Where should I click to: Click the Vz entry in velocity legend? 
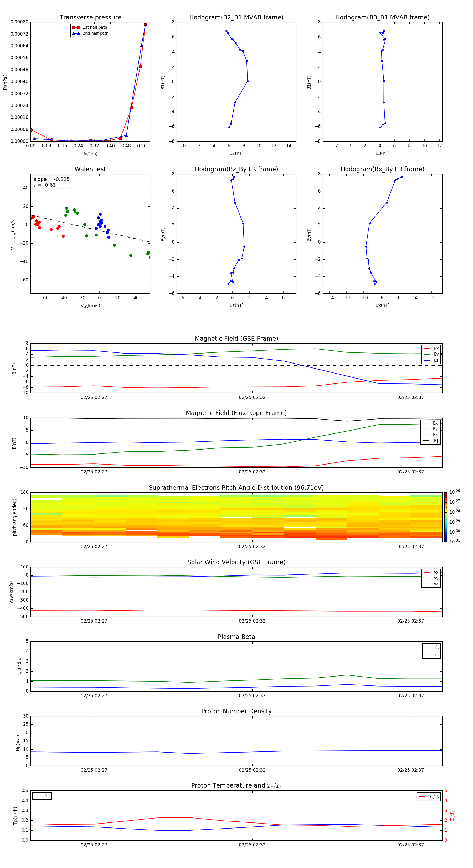click(431, 584)
